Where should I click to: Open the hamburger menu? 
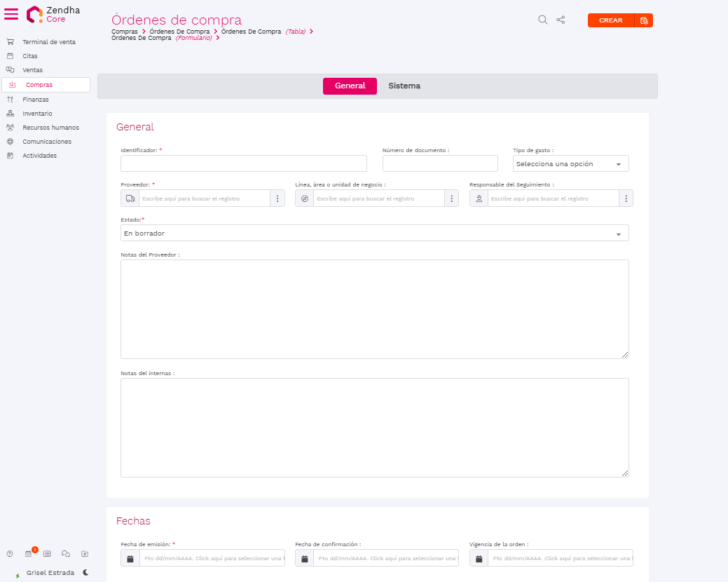(x=11, y=14)
